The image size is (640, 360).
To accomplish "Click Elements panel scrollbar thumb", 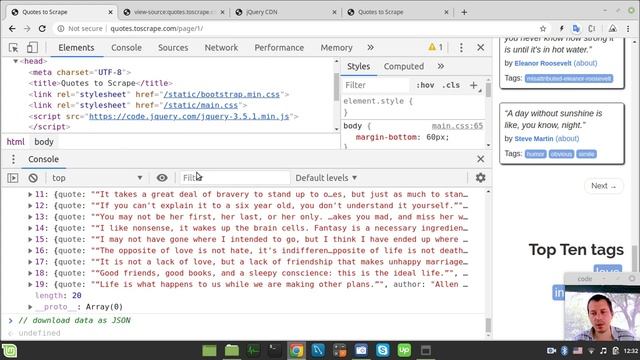I will point(336,88).
